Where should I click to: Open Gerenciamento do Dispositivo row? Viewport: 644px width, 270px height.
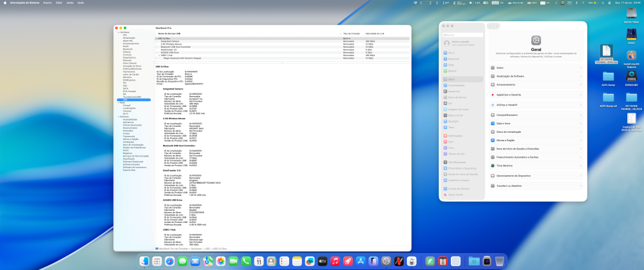(536, 175)
